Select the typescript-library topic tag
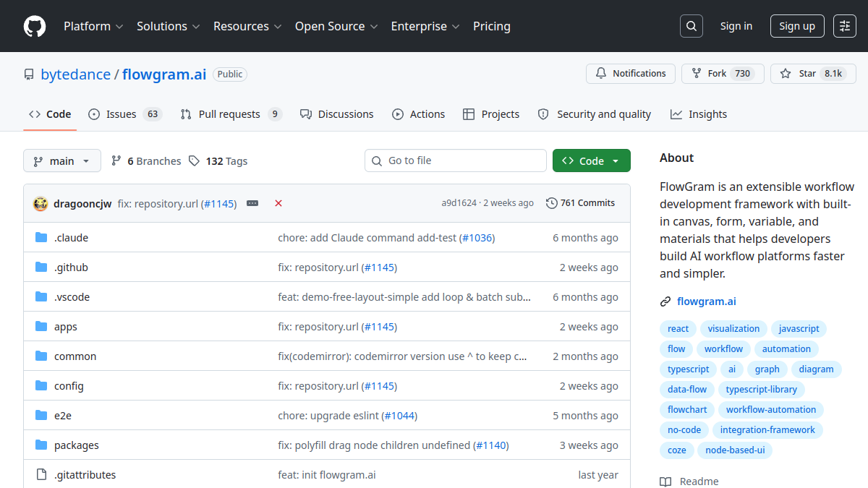The image size is (868, 488). pyautogui.click(x=762, y=390)
